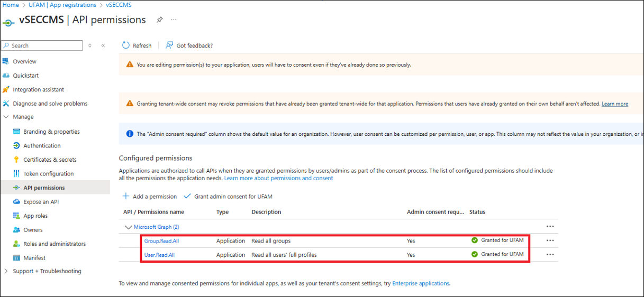The width and height of the screenshot is (644, 297).
Task: Open ellipsis menu for Group.Read.All row
Action: coord(550,240)
